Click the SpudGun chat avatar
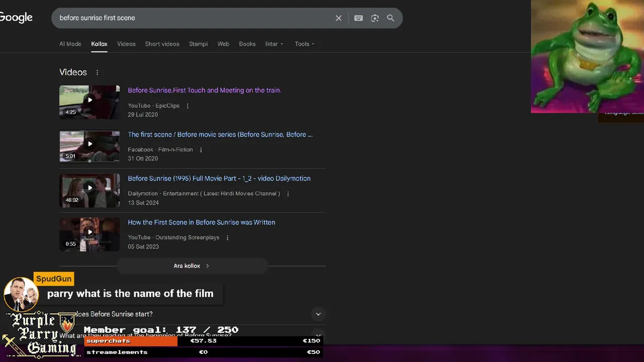Screen dimensions: 644x362 [21, 294]
